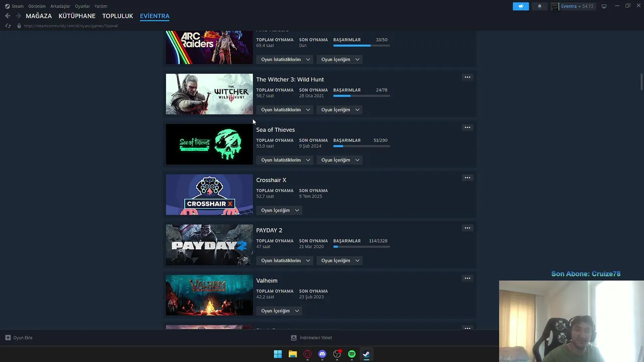644x362 pixels.
Task: Click the Witcher 3 game thumbnail
Action: tap(209, 94)
